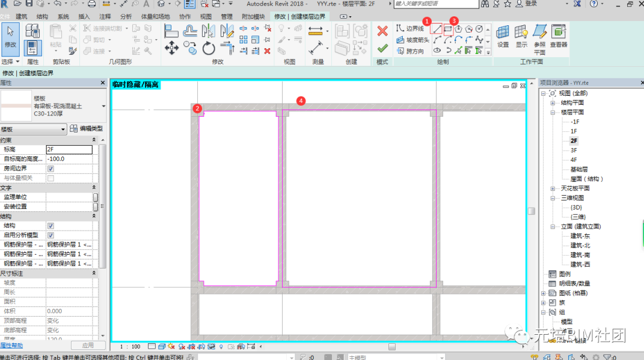The width and height of the screenshot is (644, 360).
Task: Switch to the View ribbon tab
Action: [x=206, y=16]
